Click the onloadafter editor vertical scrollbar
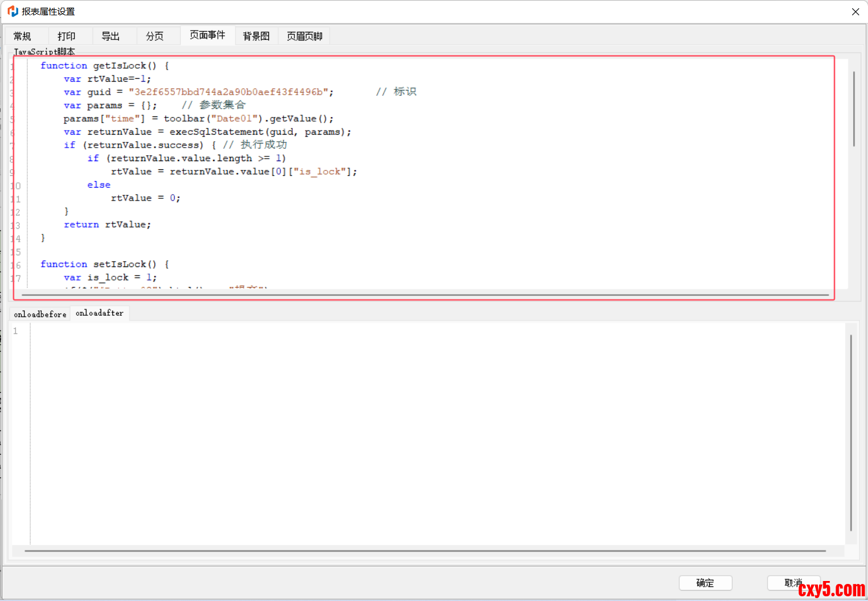Image resolution: width=868 pixels, height=601 pixels. (x=851, y=432)
